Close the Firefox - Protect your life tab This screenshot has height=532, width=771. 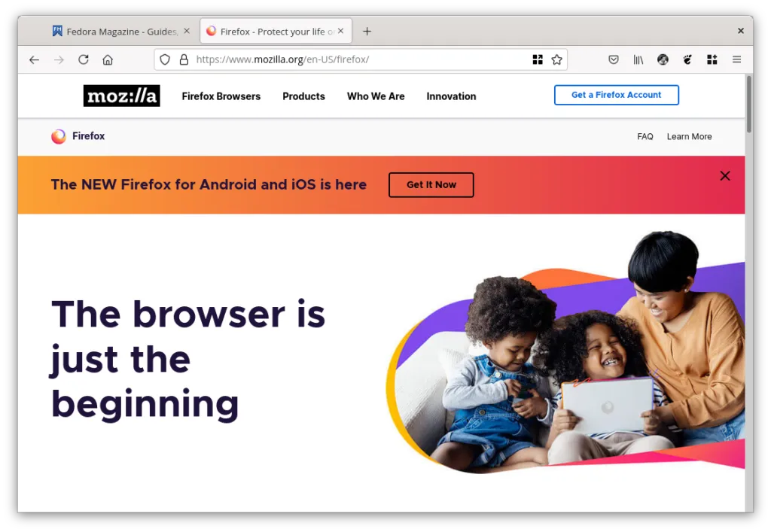click(x=341, y=31)
